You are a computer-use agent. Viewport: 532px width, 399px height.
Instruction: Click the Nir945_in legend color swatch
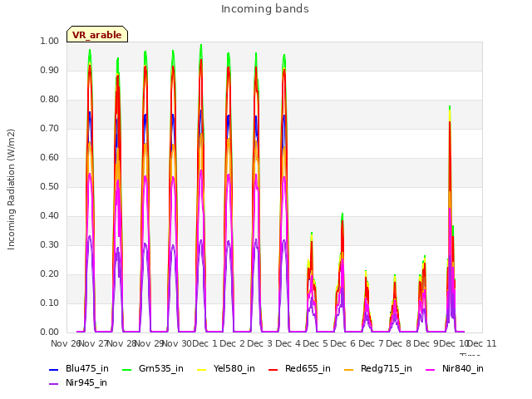(x=53, y=384)
